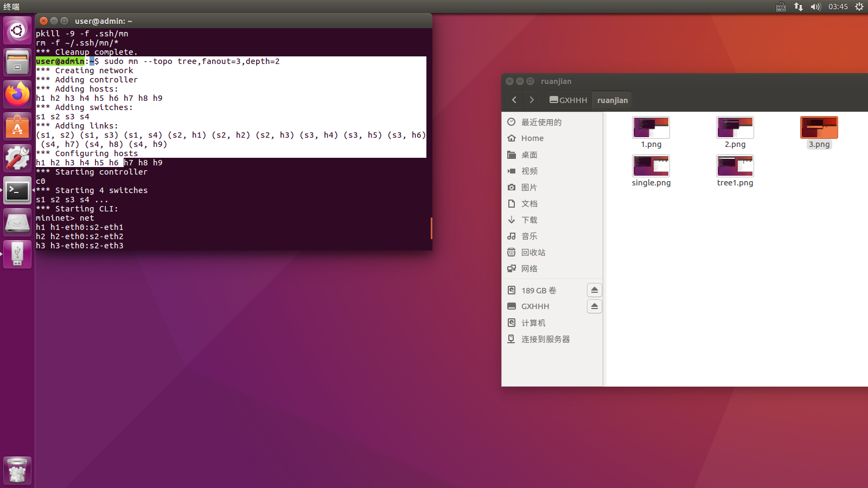Open the network connections indicator
Screen dimensions: 868x488
pos(798,7)
